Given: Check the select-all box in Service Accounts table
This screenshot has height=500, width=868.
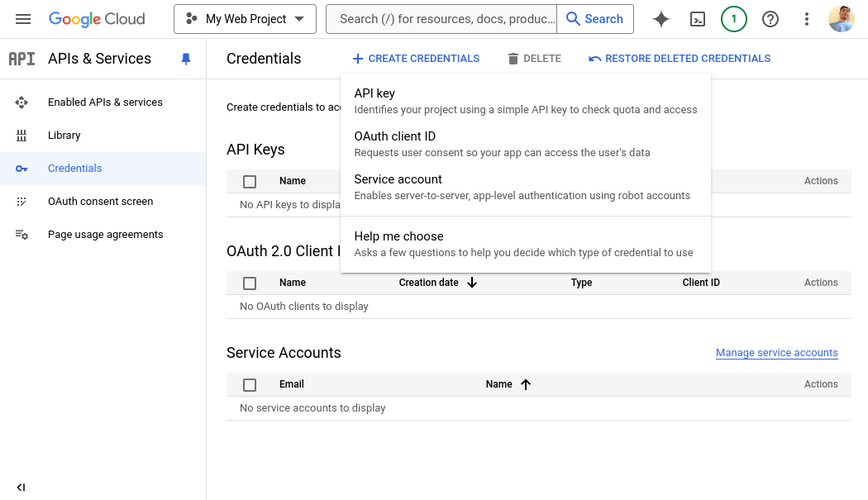Looking at the screenshot, I should [x=250, y=385].
